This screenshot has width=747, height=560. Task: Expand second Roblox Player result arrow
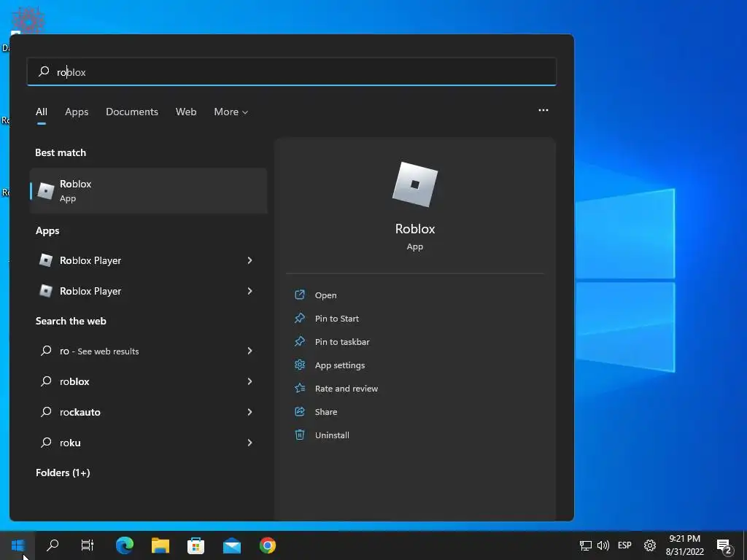(249, 291)
